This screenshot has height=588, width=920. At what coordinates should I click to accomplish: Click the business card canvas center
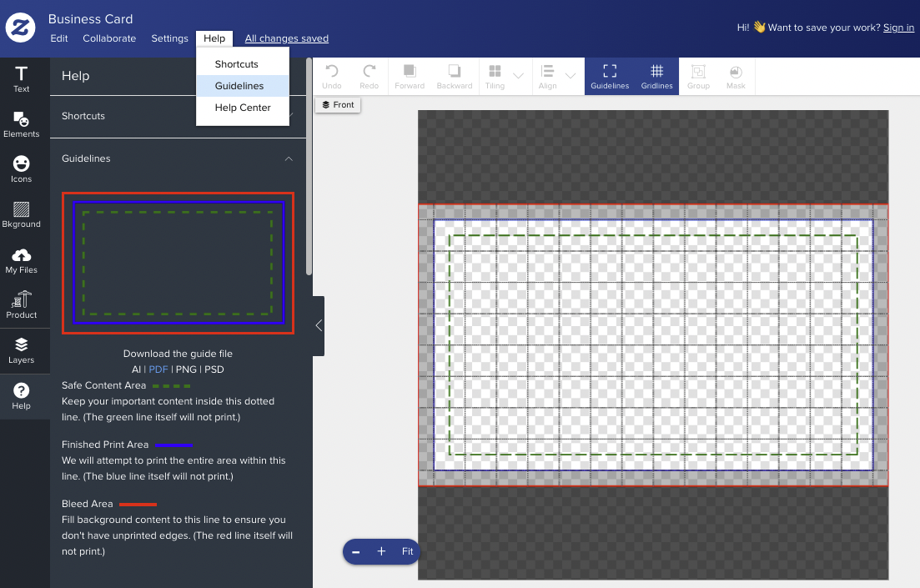click(x=653, y=345)
